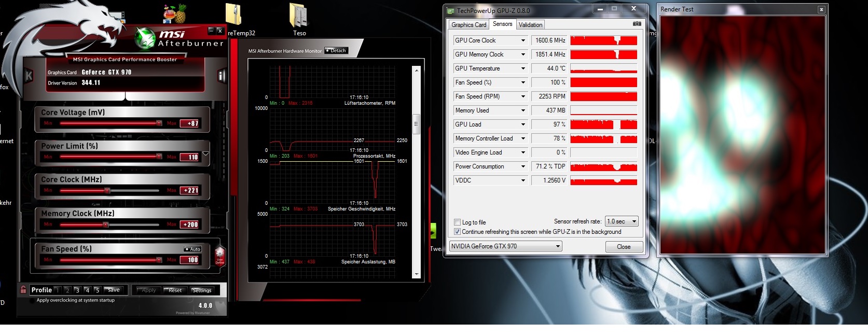The width and height of the screenshot is (868, 336).
Task: Click the Render Test animation area
Action: click(x=742, y=135)
